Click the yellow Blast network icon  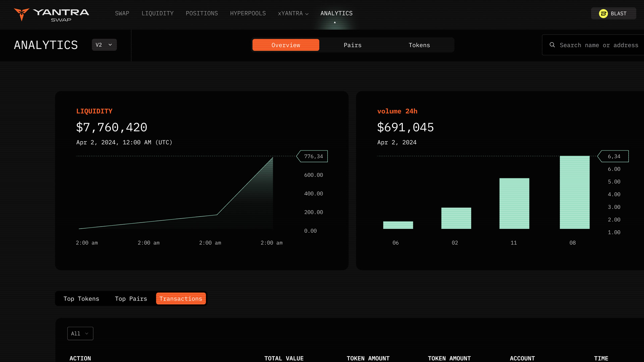(x=603, y=13)
